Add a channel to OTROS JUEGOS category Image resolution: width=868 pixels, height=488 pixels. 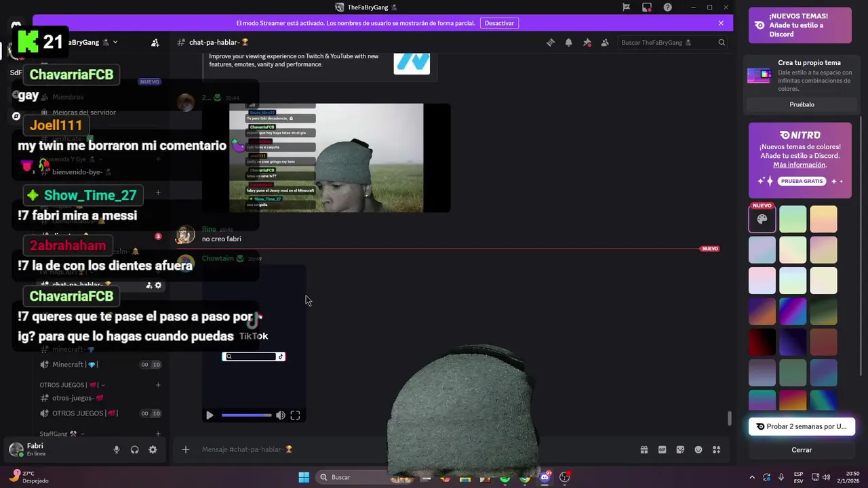158,385
